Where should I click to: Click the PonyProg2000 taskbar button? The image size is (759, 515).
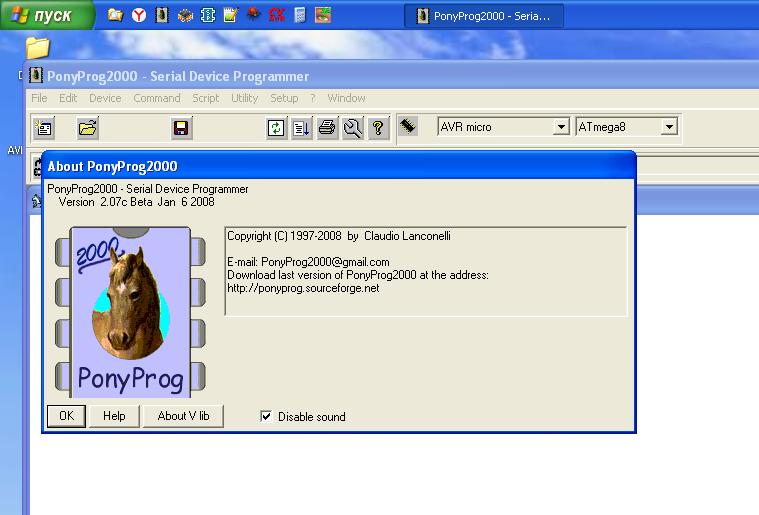[484, 16]
